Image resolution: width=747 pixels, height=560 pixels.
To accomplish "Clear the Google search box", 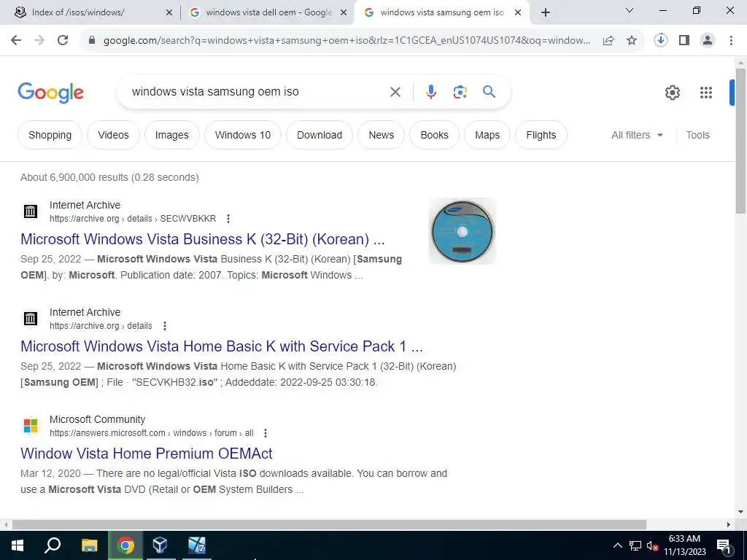I will [x=395, y=92].
